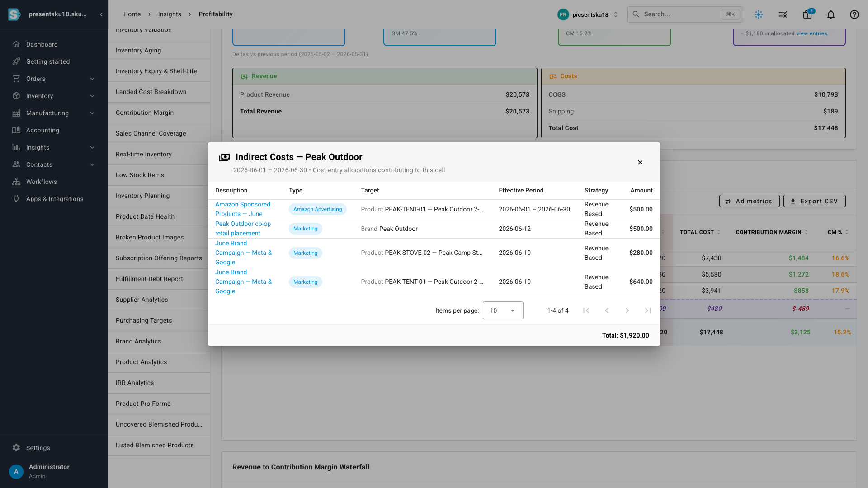Click the view entries link
Image resolution: width=868 pixels, height=488 pixels.
click(811, 33)
